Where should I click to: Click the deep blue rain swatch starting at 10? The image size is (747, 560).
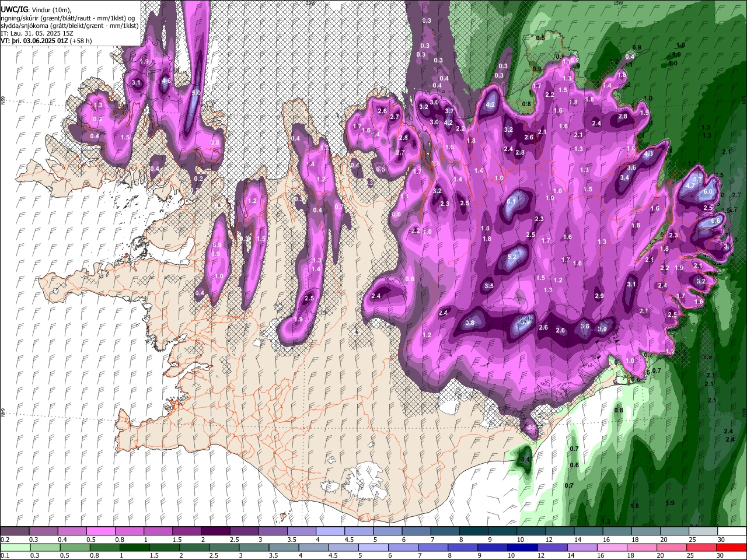pos(522,547)
